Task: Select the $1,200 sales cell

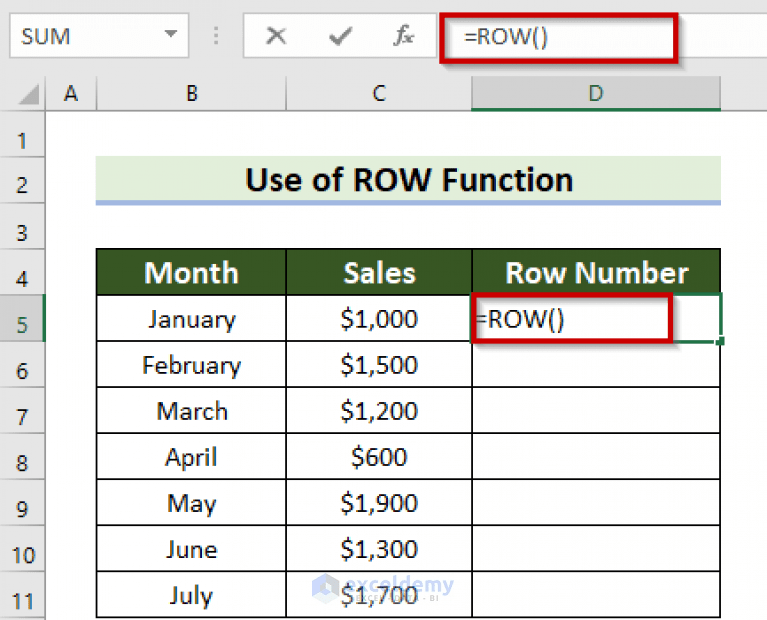Action: click(379, 411)
